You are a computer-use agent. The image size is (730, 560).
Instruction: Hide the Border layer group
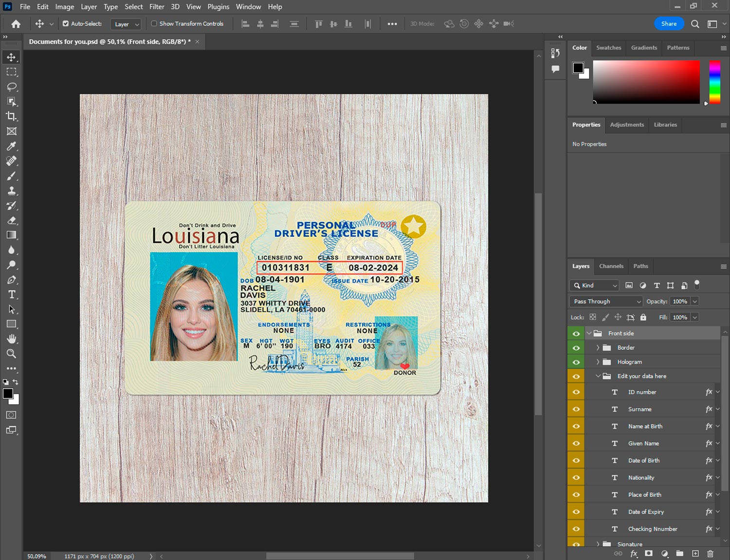576,348
